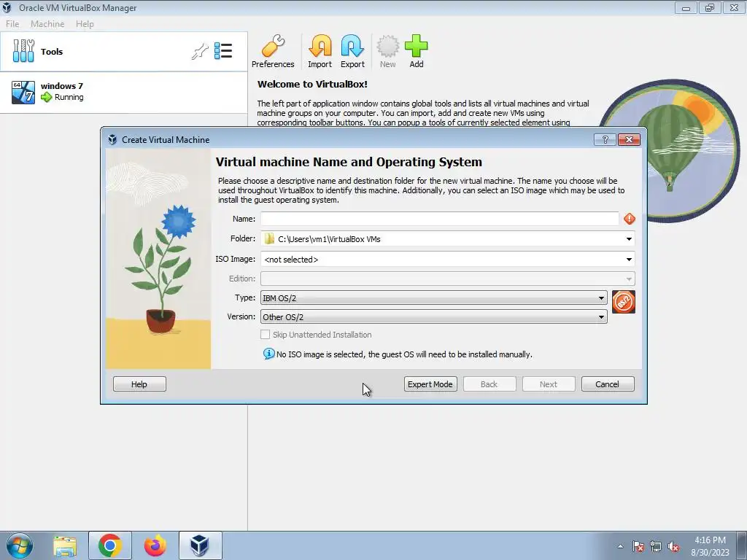Show hidden tray icons arrow
This screenshot has width=747, height=560.
pos(620,546)
